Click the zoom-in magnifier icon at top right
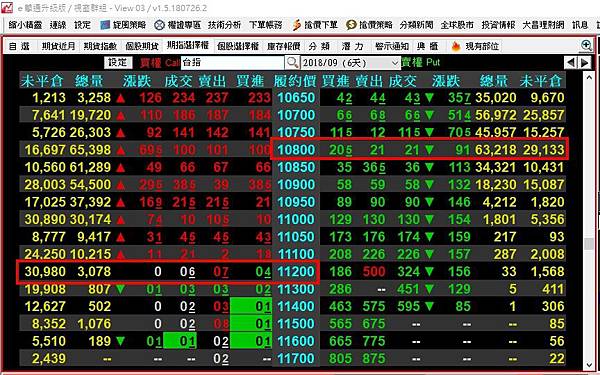Screen dimensions: 600x375 (x=586, y=45)
